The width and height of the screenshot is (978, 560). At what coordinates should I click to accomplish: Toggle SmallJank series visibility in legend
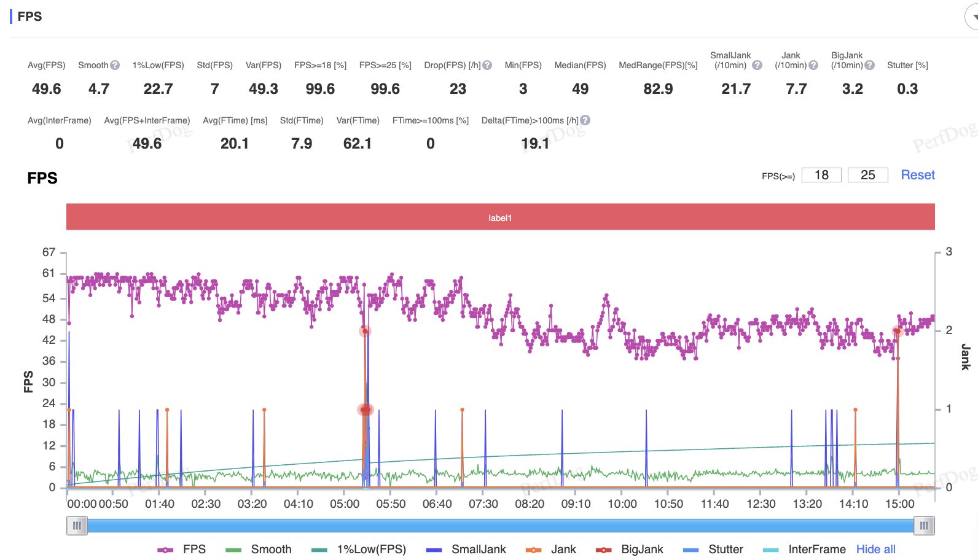tap(466, 550)
